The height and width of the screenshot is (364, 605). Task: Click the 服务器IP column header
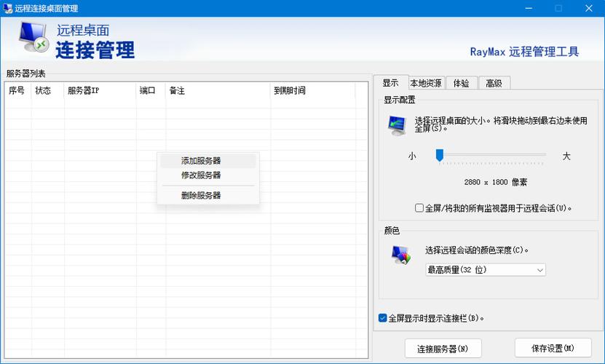click(100, 91)
